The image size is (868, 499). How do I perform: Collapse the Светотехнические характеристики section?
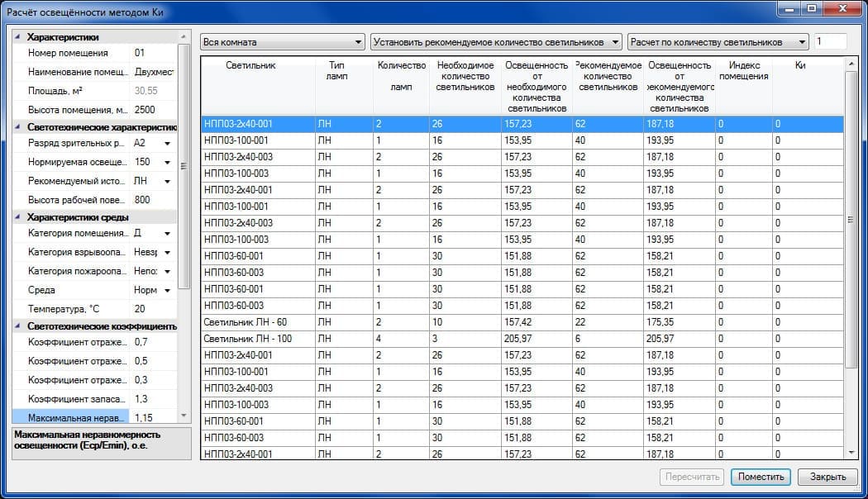17,126
